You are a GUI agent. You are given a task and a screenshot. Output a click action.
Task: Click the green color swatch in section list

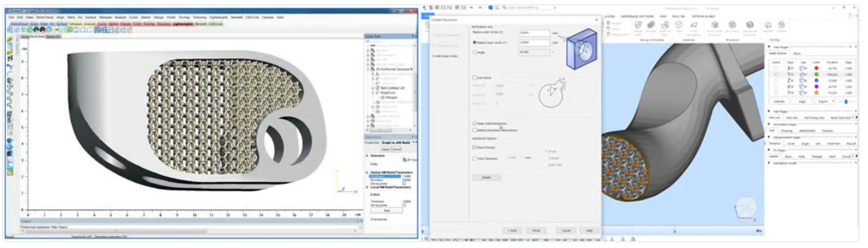[816, 74]
